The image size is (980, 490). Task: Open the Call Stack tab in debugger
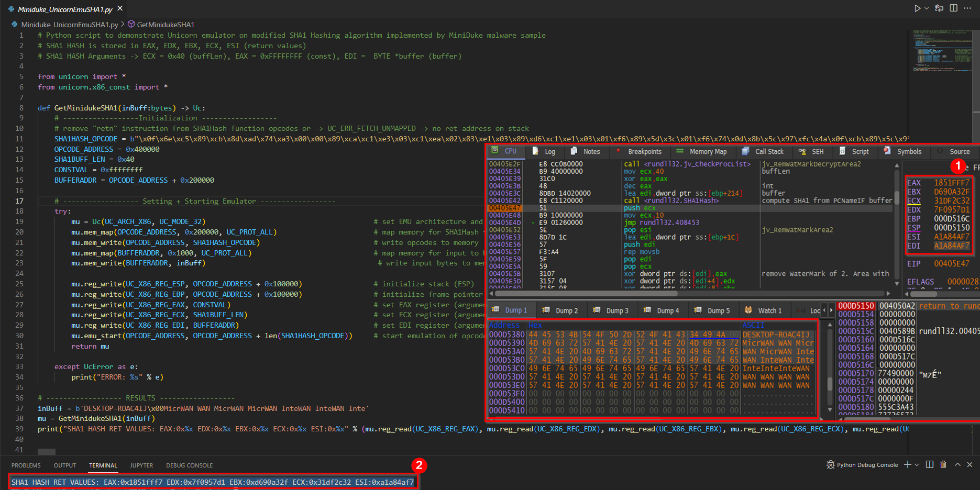764,151
